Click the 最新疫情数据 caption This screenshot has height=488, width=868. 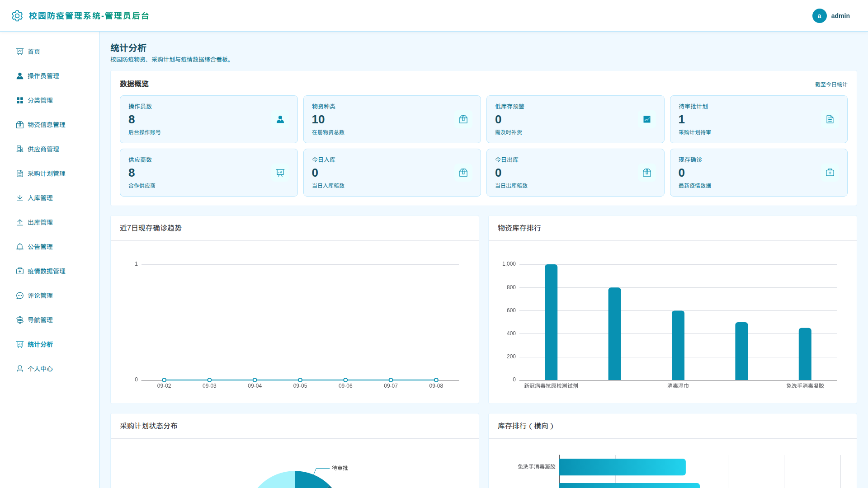tap(695, 186)
